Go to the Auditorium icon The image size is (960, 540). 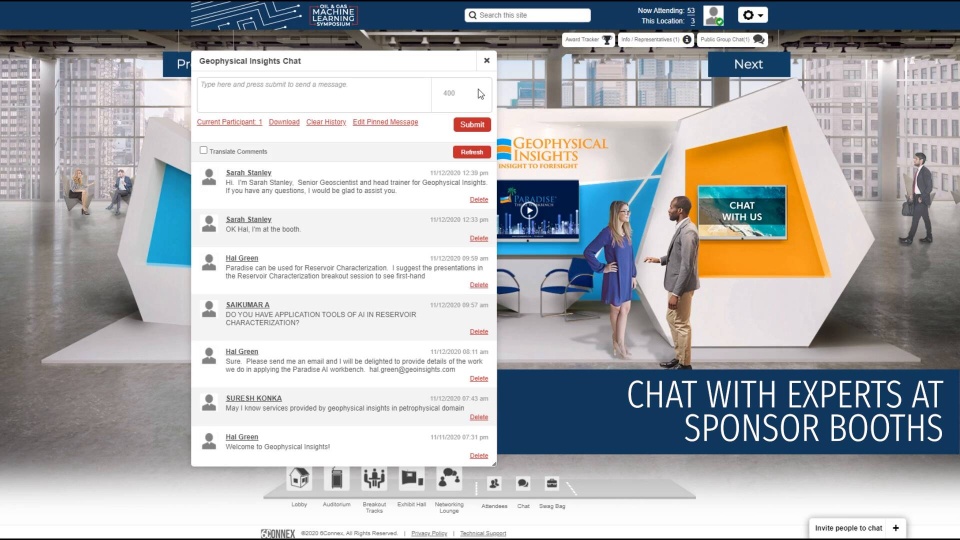pyautogui.click(x=337, y=478)
